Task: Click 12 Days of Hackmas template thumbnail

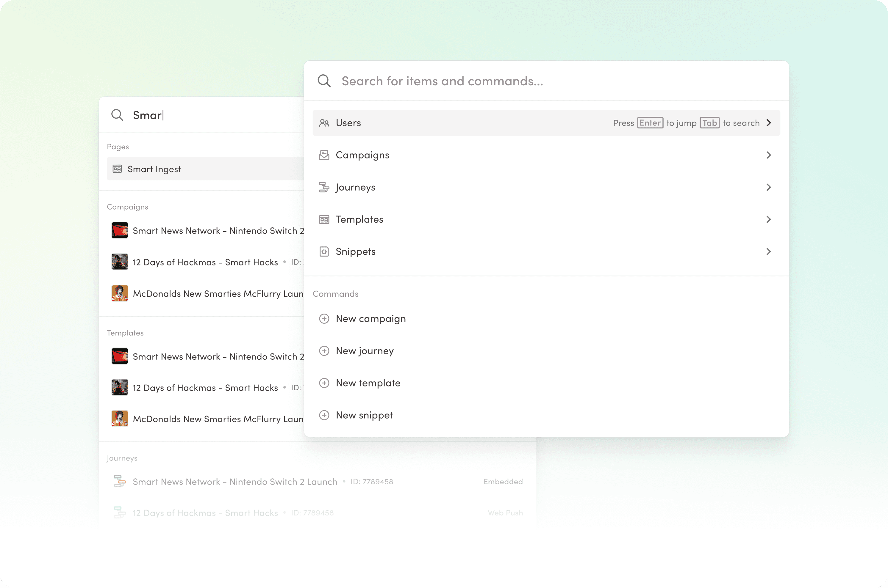Action: 120,388
